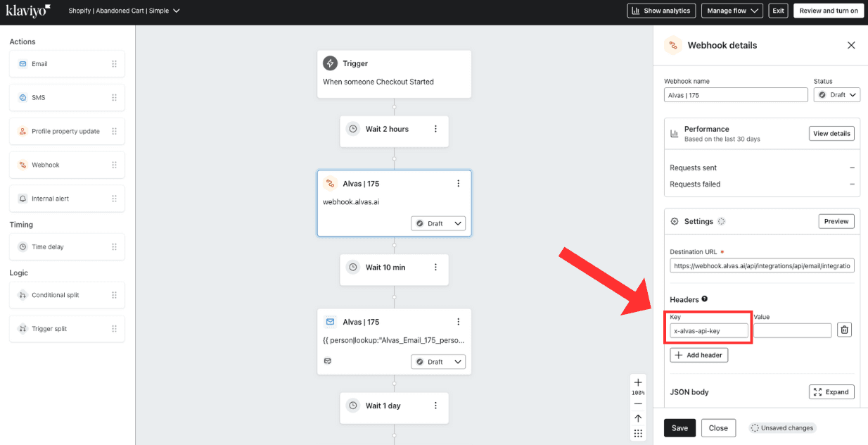
Task: Select the Time delay clock icon
Action: click(x=23, y=247)
